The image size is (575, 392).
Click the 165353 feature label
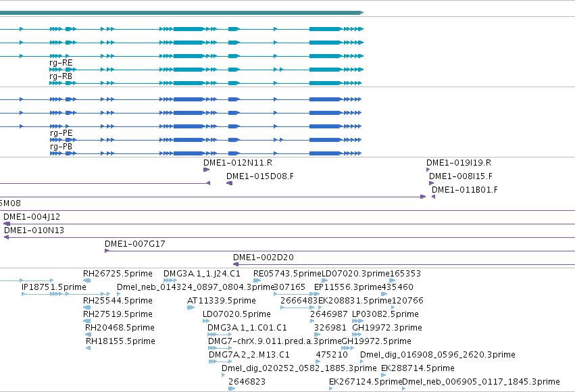click(x=405, y=274)
